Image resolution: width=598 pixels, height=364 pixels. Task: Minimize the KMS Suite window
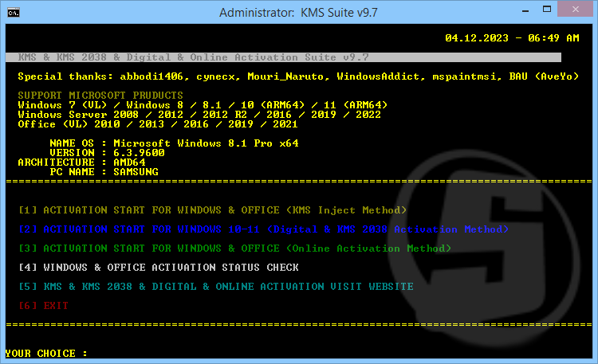pos(514,11)
